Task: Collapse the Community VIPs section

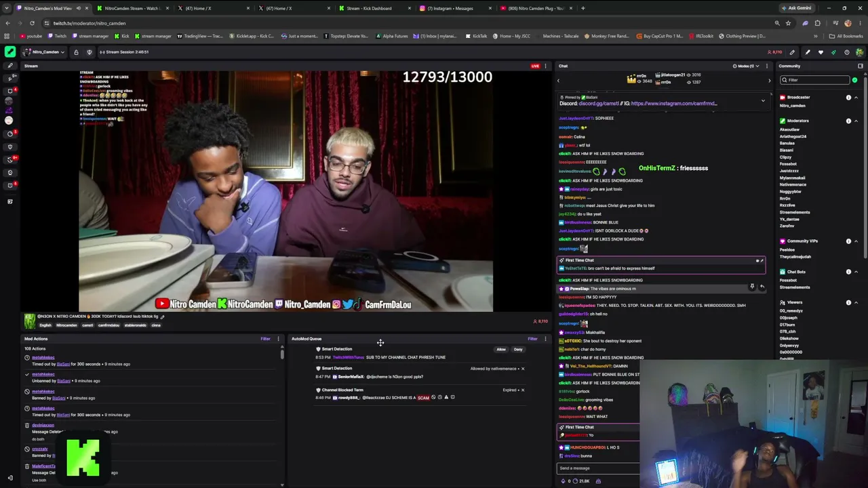Action: tap(856, 241)
